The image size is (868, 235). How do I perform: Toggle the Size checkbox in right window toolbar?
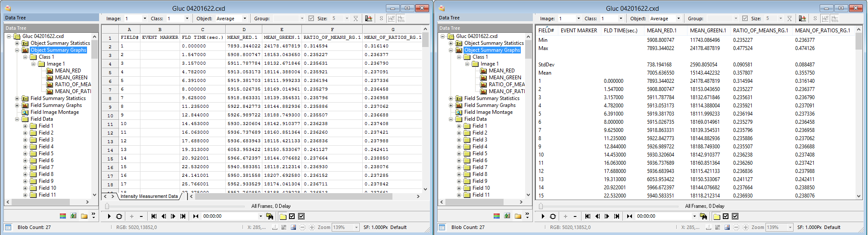point(745,19)
